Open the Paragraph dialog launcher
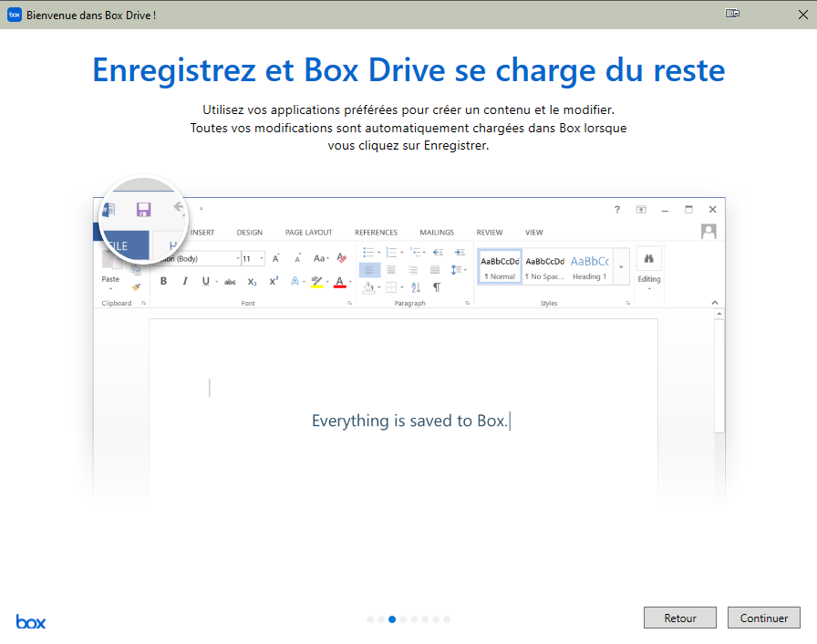Image resolution: width=817 pixels, height=644 pixels. (x=468, y=303)
